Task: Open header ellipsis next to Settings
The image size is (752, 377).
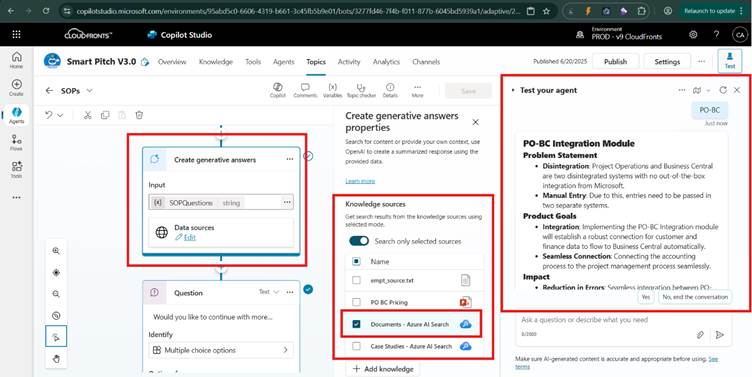Action: click(x=702, y=61)
